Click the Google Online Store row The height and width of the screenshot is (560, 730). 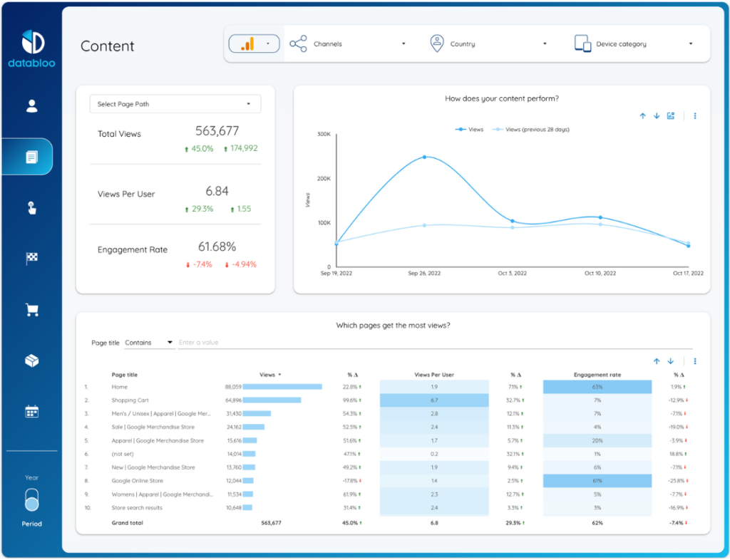click(137, 482)
